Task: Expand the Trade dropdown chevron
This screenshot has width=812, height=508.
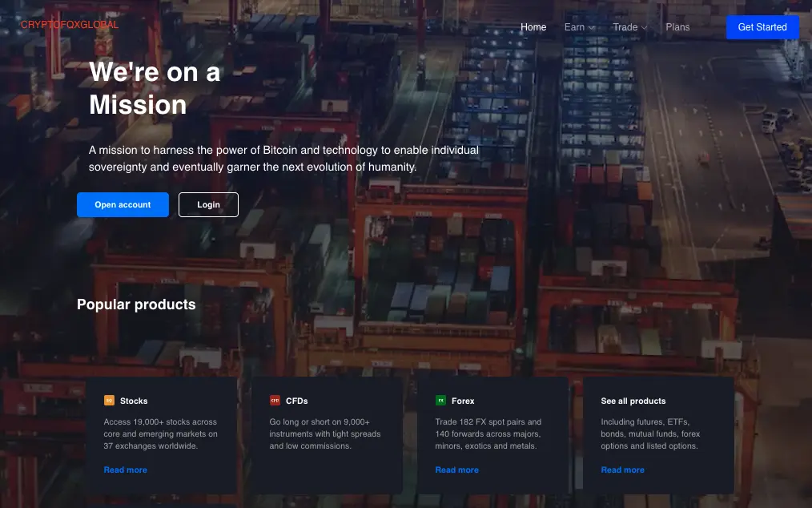Action: coord(644,27)
